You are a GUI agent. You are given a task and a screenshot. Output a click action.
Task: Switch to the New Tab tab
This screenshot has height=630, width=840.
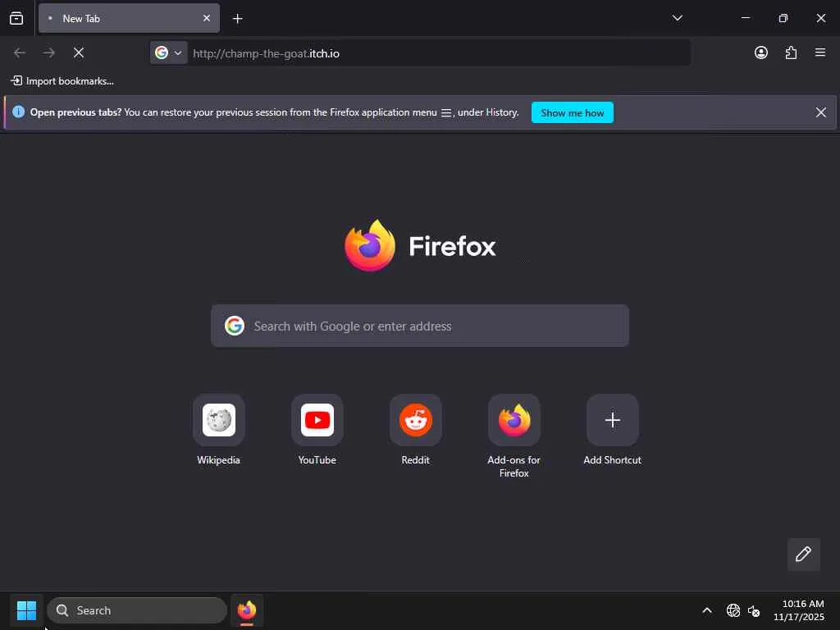[x=129, y=18]
